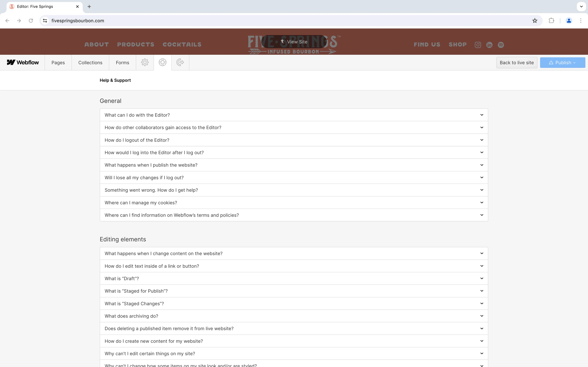
Task: Open browser extensions icon
Action: point(551,21)
